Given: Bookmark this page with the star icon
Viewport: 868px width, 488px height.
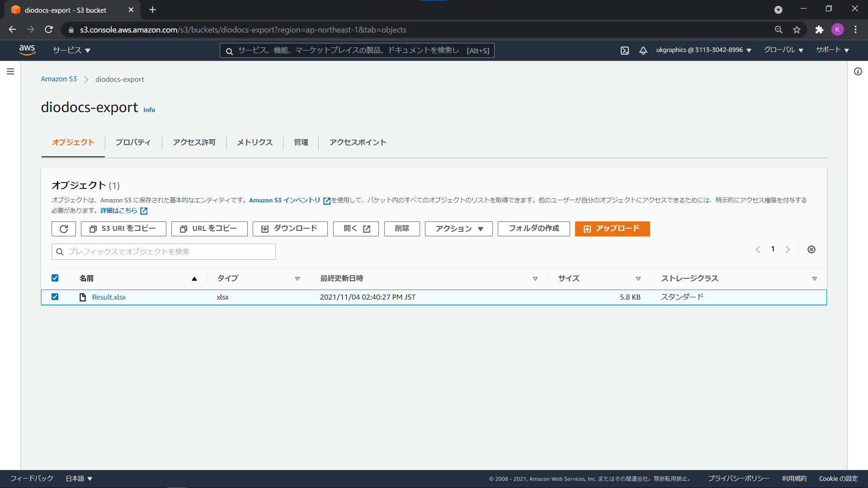Looking at the screenshot, I should [x=797, y=30].
